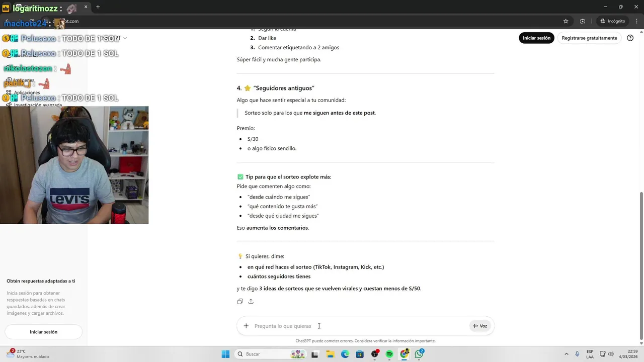Click Comentar etiquetando a 2 amigos item
Screen dimensions: 644x362
coord(298,47)
